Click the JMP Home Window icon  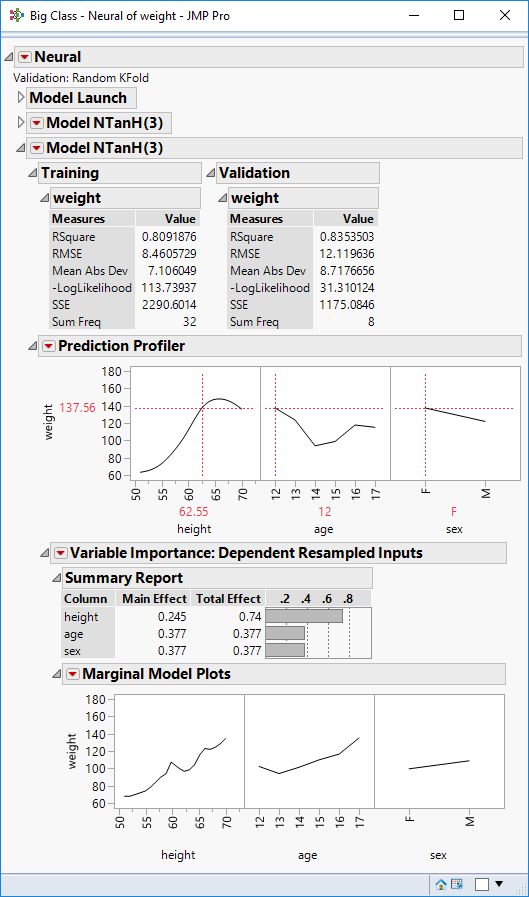(x=441, y=884)
